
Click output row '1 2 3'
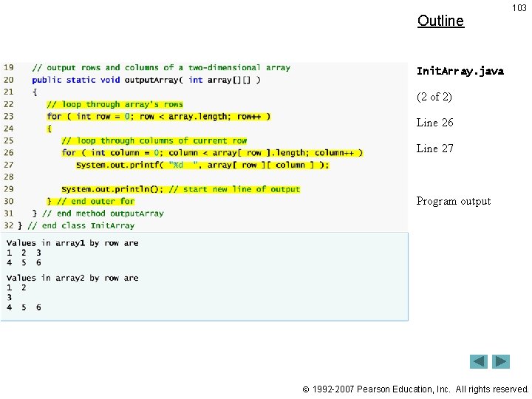coord(24,253)
